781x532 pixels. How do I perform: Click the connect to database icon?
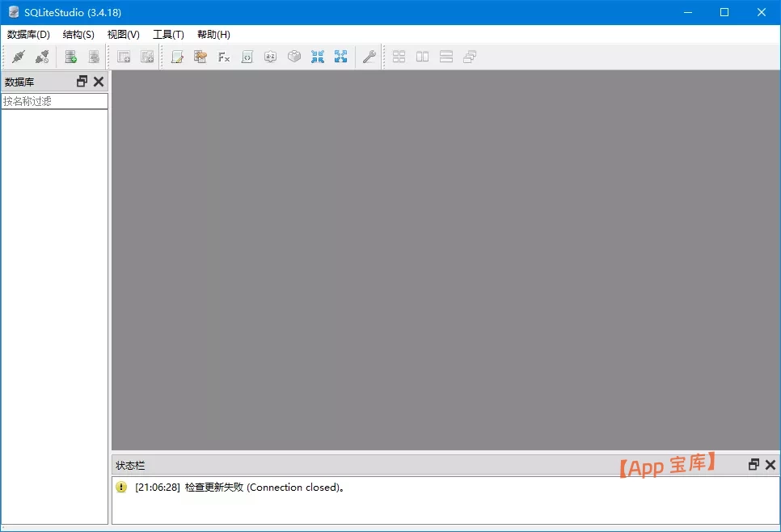click(x=18, y=57)
